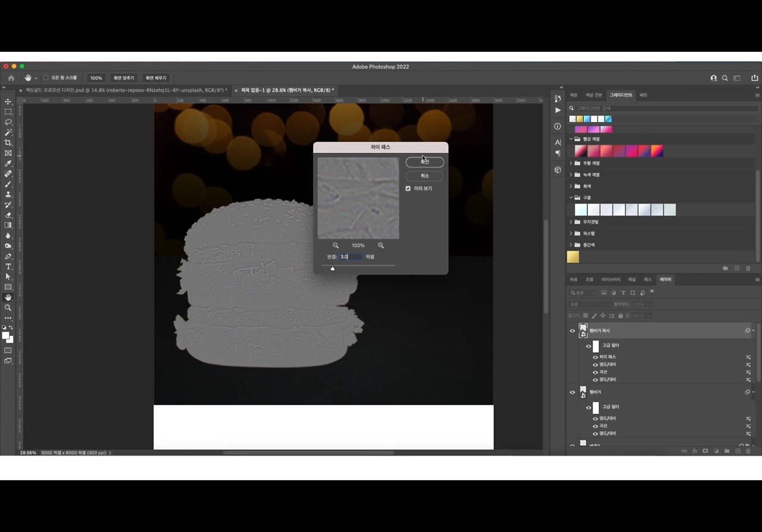Viewport: 762px width, 532px height.
Task: Collapse the 햄버거 복사 layer filters
Action: click(753, 331)
